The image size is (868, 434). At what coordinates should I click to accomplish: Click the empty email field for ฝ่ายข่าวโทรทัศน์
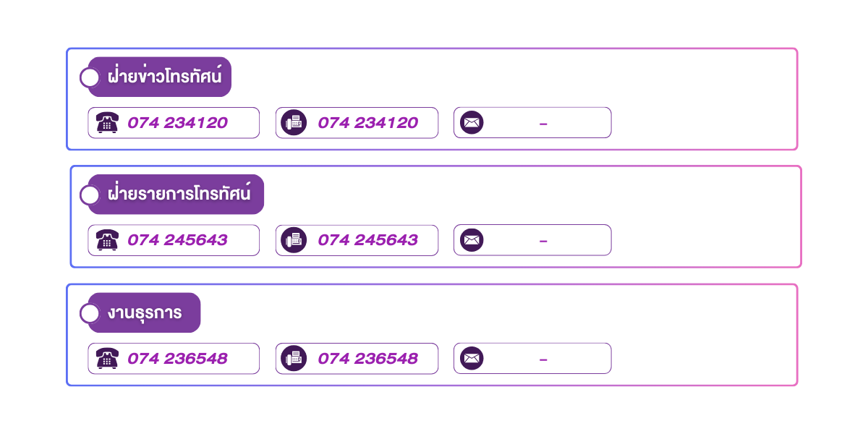click(x=543, y=123)
